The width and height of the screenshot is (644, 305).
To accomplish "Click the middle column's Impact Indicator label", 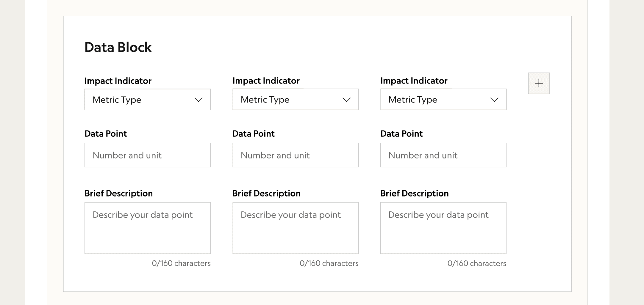I will click(x=266, y=81).
